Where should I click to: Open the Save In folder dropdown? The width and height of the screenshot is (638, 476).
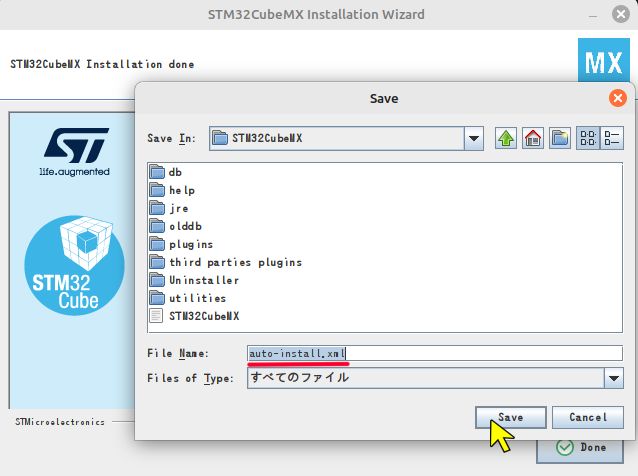pyautogui.click(x=474, y=138)
